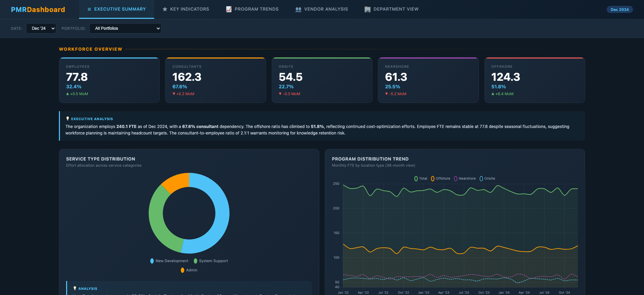The width and height of the screenshot is (644, 295).
Task: Click the Key Indicators star icon
Action: pos(165,9)
